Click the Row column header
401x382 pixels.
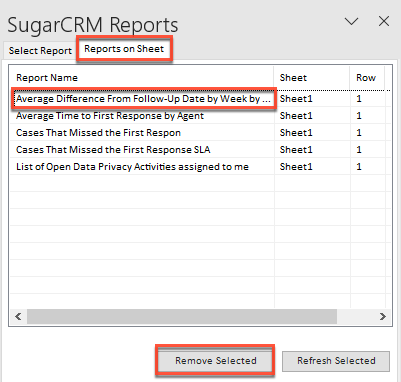coord(367,78)
